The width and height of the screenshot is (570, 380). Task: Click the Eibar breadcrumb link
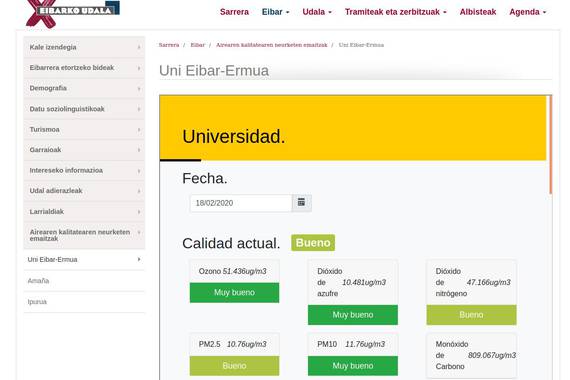tap(197, 45)
